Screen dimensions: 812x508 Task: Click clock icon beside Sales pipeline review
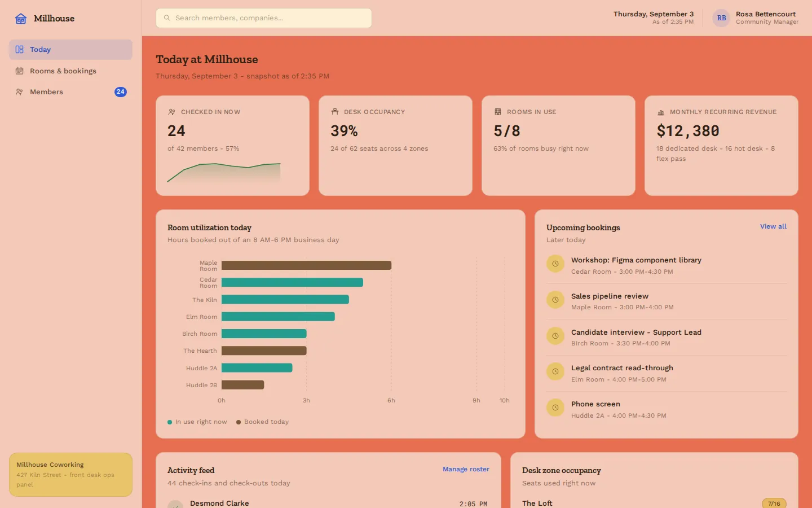pos(555,300)
